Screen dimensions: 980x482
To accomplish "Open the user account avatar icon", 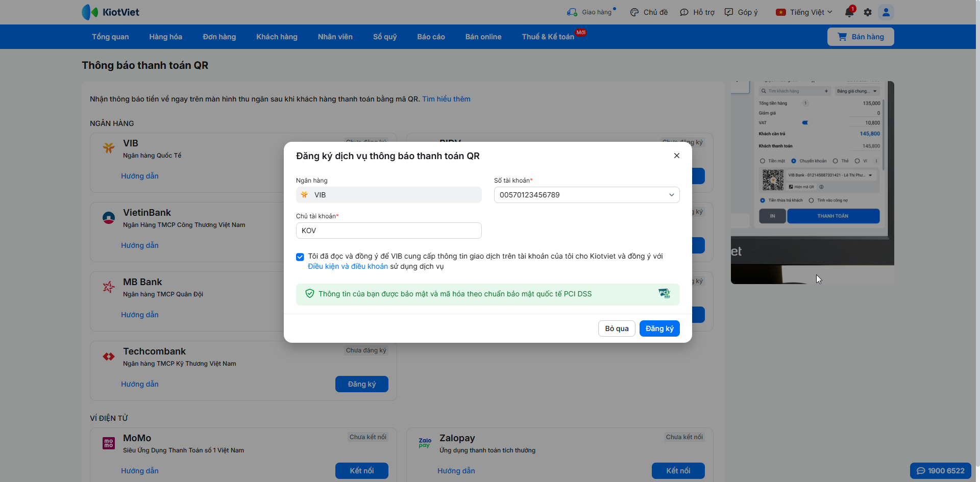I will [886, 12].
